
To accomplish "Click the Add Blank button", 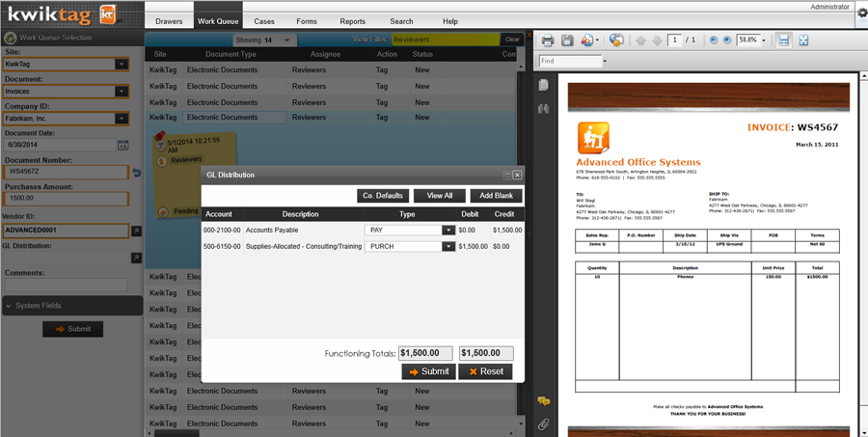I will (x=496, y=196).
